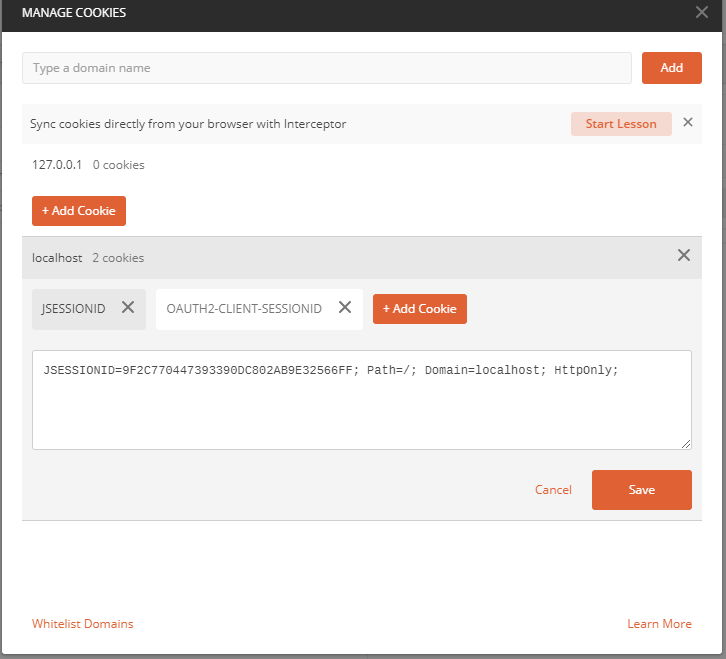Add a cookie for 127.0.0.1
726x659 pixels.
click(79, 211)
